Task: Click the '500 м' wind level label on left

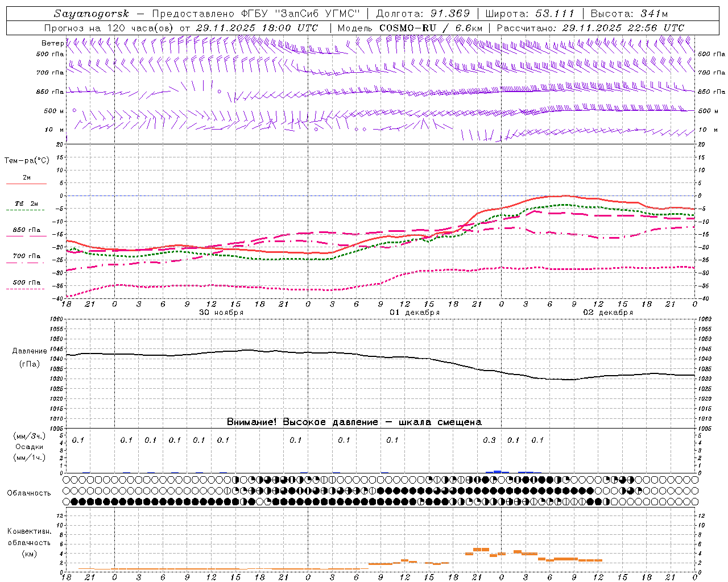Action: 54,111
